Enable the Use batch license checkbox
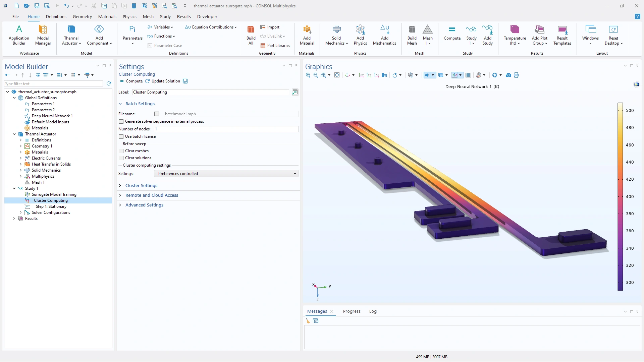 121,136
